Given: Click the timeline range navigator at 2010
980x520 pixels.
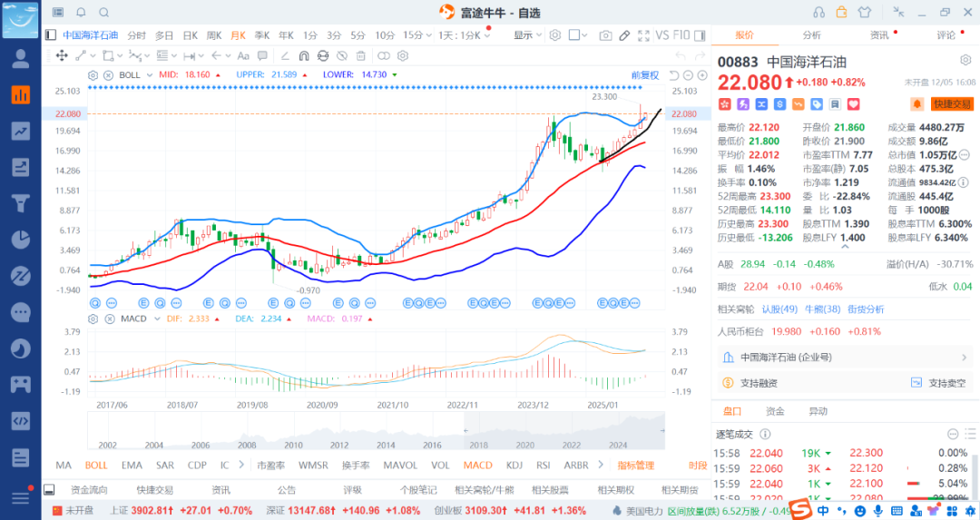Looking at the screenshot, I should pyautogui.click(x=293, y=429).
